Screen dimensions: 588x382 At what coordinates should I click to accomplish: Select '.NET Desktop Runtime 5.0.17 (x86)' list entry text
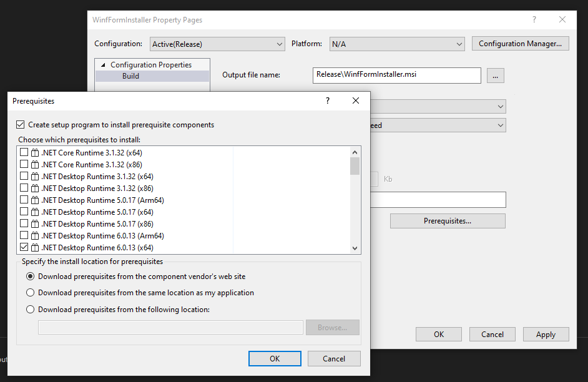(x=97, y=224)
